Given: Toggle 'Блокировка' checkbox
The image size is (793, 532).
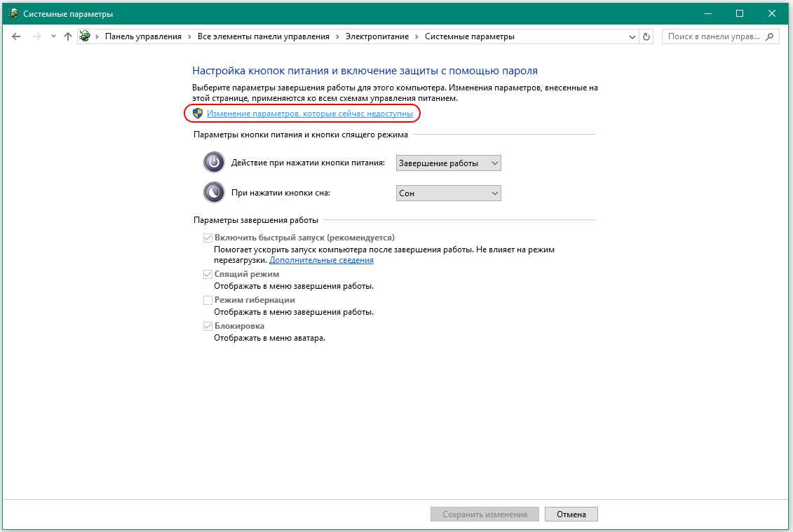Looking at the screenshot, I should click(208, 326).
